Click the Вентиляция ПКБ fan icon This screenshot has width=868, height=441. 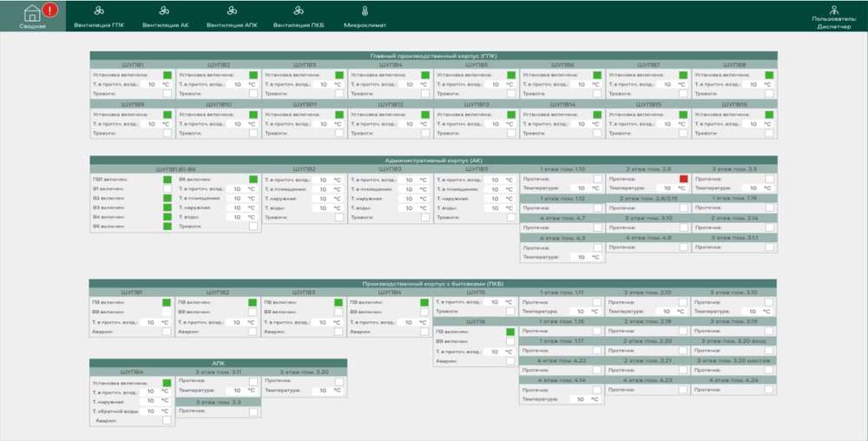(x=299, y=11)
